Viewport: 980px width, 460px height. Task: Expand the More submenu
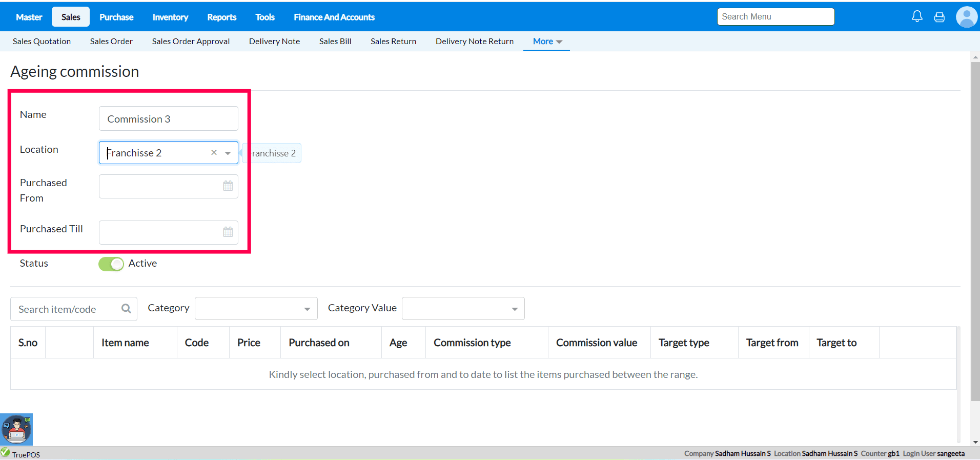547,41
